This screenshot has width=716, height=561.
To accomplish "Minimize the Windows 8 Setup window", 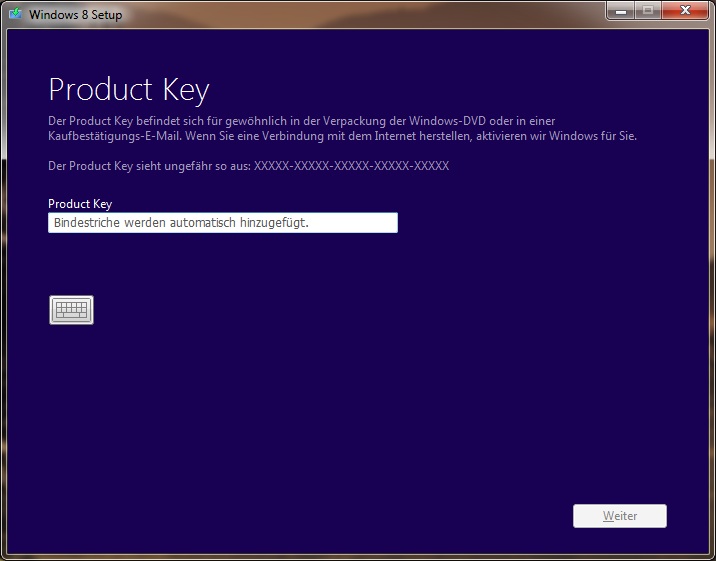I will coord(620,12).
